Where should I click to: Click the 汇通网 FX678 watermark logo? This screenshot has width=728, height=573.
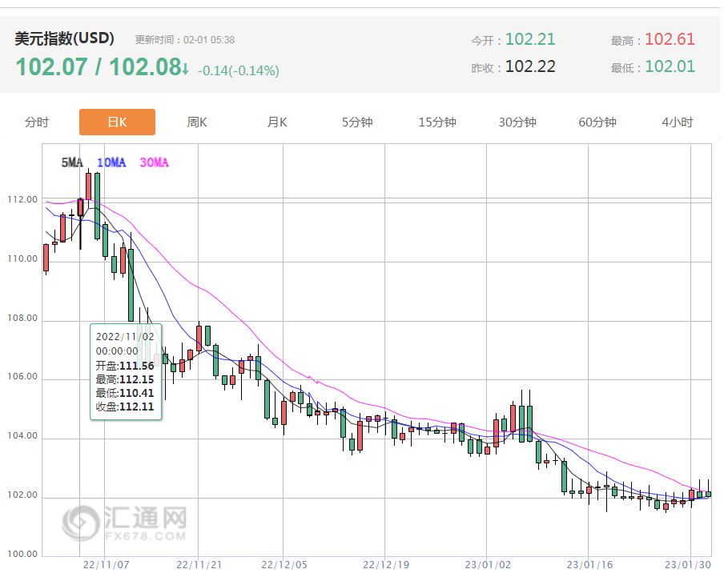(x=125, y=522)
